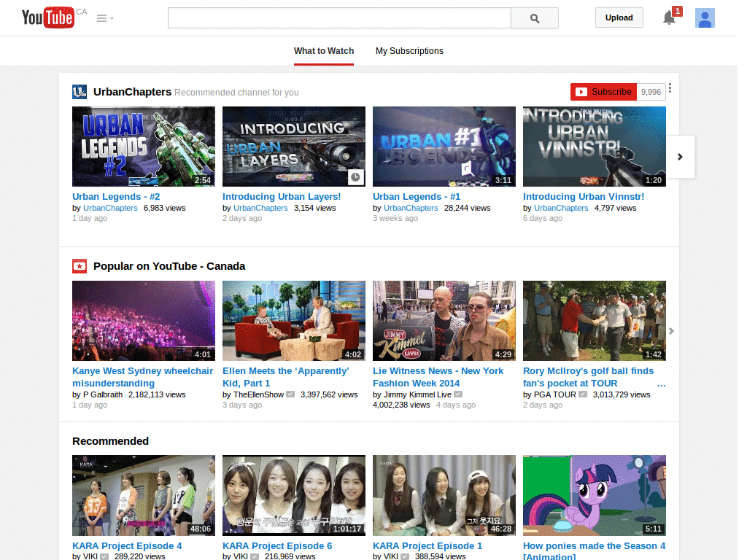Open Jimmy Kimmel Lie Witness News thumbnail
Viewport: 747px width, 560px height.
pos(444,321)
